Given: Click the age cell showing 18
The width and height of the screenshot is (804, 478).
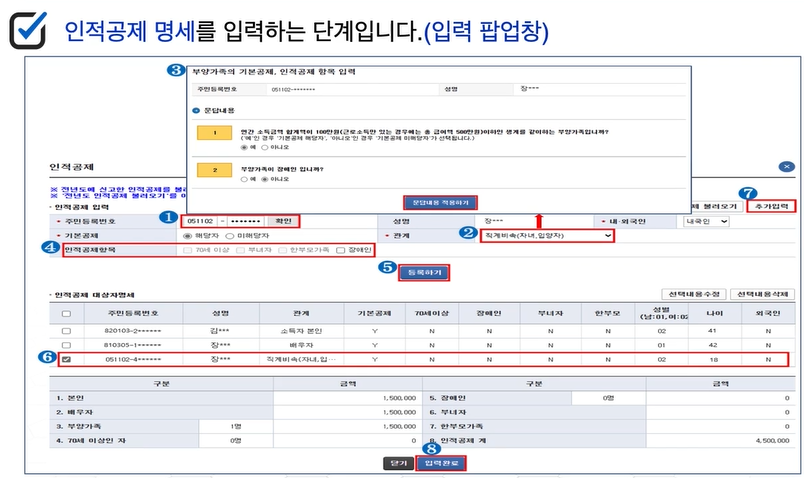Looking at the screenshot, I should pos(714,360).
